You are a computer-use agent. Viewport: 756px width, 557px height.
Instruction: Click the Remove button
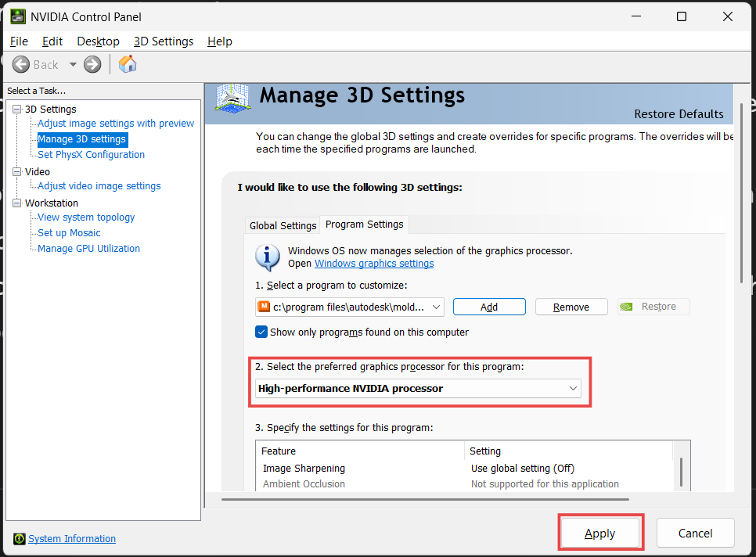(x=571, y=307)
